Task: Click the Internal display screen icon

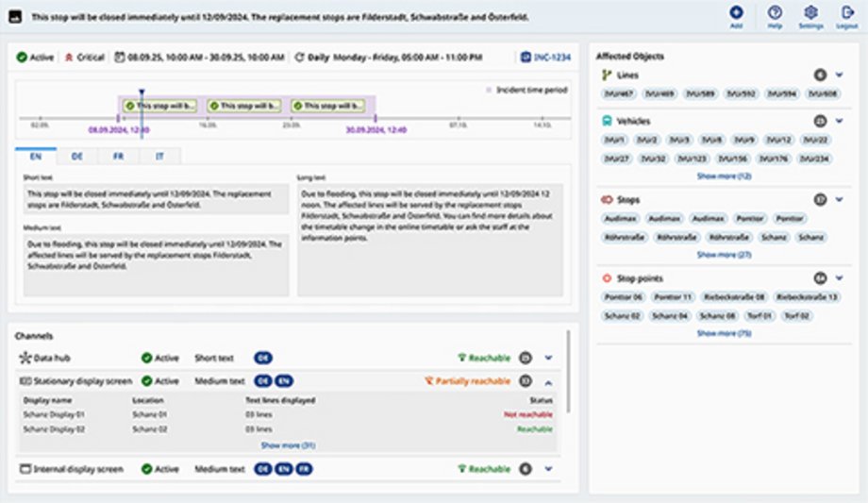Action: click(25, 469)
